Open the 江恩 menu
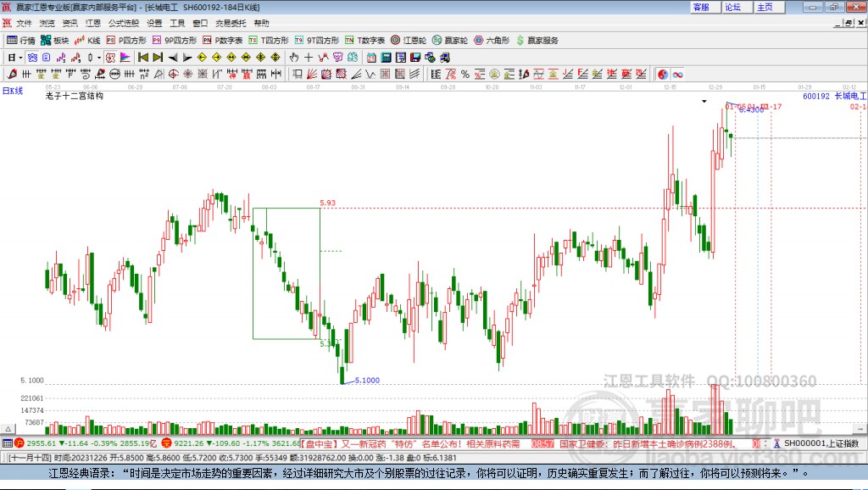Screen dimensions: 868x490 click(x=93, y=23)
